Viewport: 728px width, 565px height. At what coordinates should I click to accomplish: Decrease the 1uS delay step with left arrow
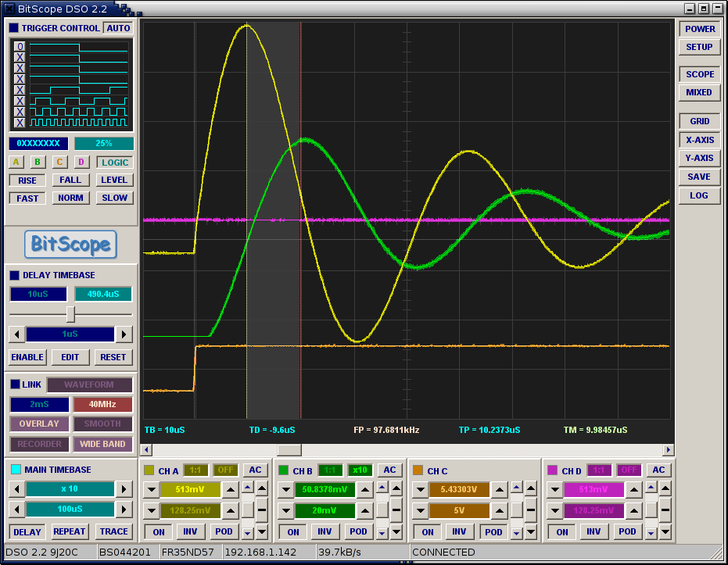(x=17, y=334)
